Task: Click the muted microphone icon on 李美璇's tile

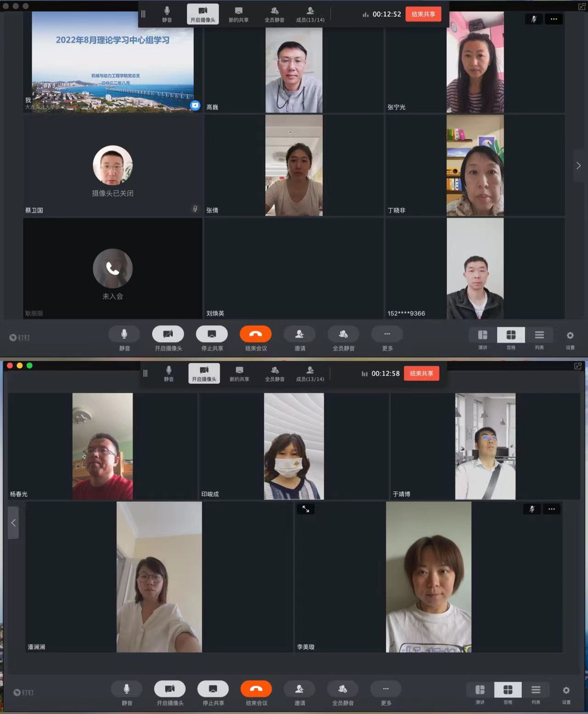Action: click(532, 509)
